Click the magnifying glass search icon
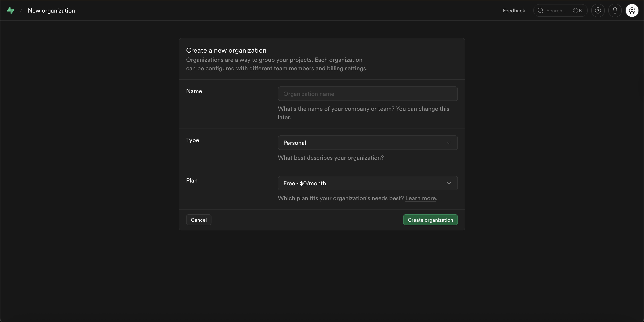This screenshot has height=322, width=644. coord(540,10)
